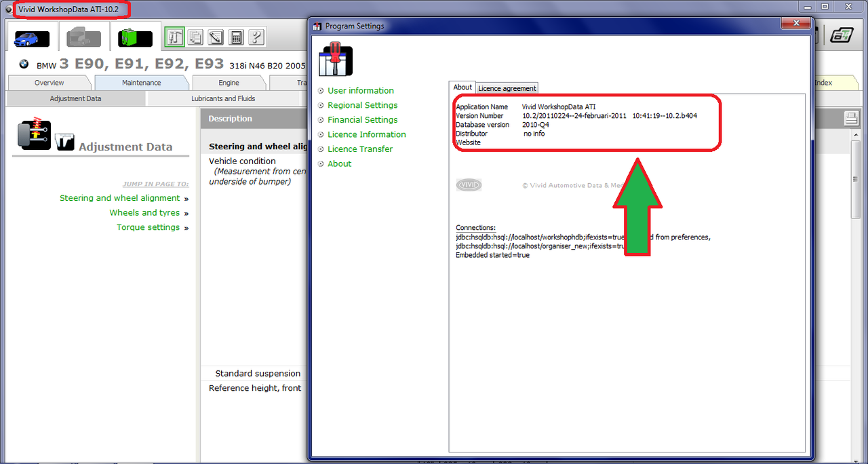
Task: Click the Application Name value text
Action: click(x=559, y=107)
